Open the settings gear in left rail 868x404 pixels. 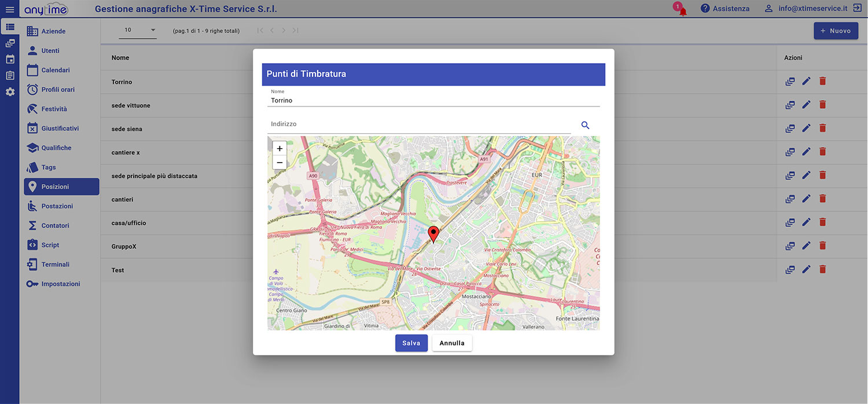point(10,92)
